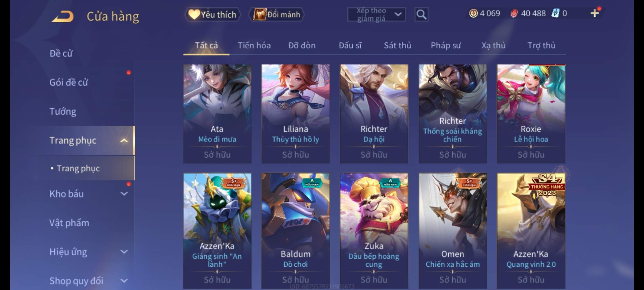
Task: Switch to the Tiến hóa tab
Action: point(254,45)
